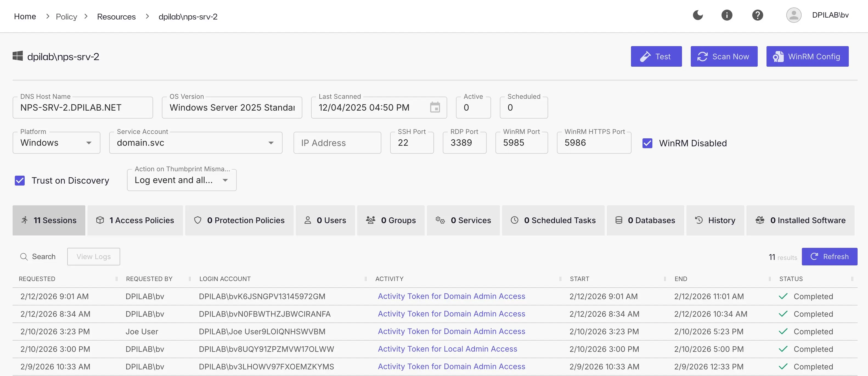Toggle dark mode moon icon

click(x=698, y=15)
